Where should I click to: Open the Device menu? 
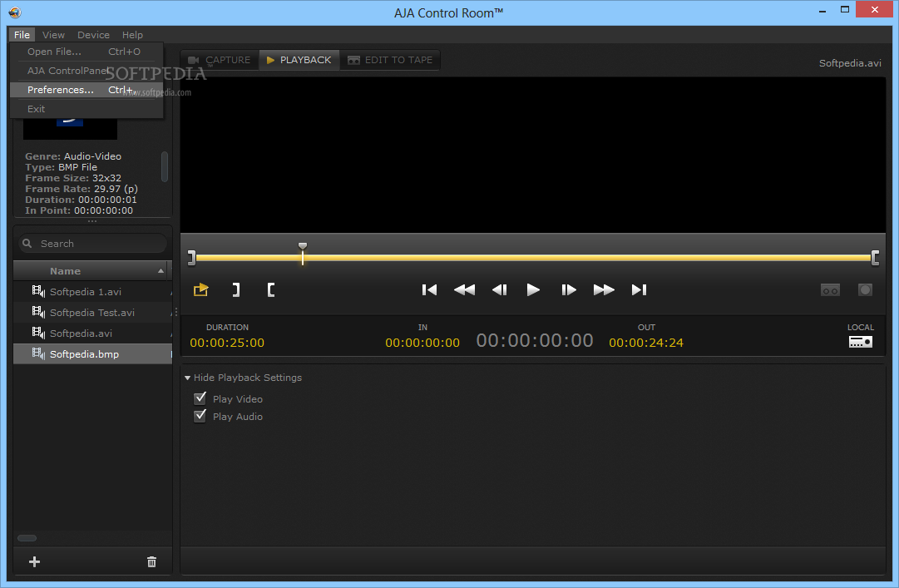click(93, 35)
